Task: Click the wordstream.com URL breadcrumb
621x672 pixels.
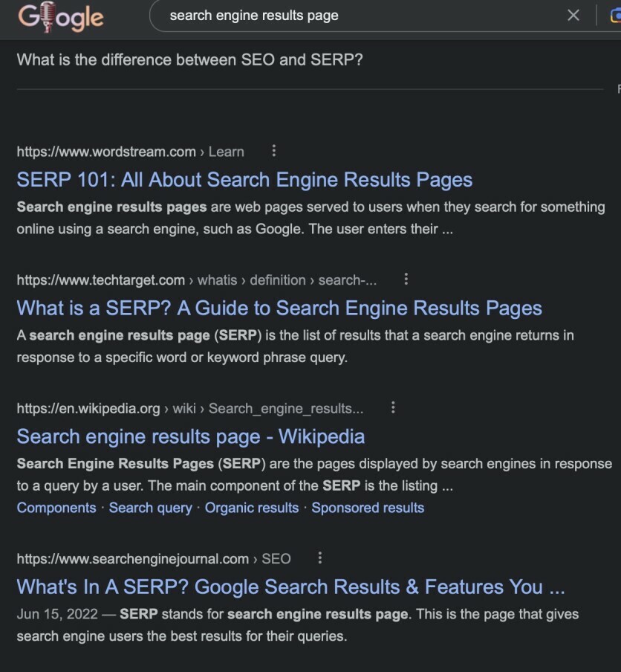Action: [130, 152]
